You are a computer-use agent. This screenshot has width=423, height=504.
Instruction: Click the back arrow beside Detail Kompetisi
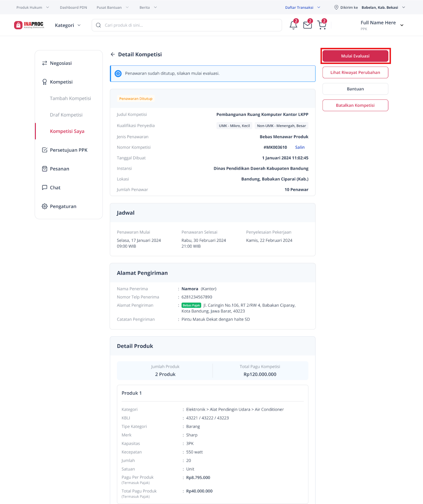click(x=113, y=54)
